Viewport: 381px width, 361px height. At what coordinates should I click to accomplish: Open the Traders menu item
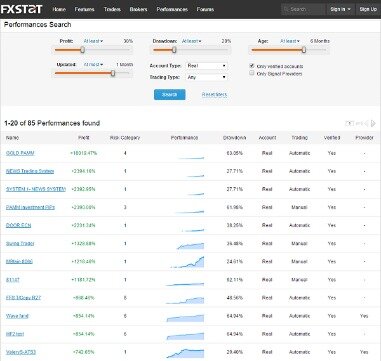tap(112, 9)
